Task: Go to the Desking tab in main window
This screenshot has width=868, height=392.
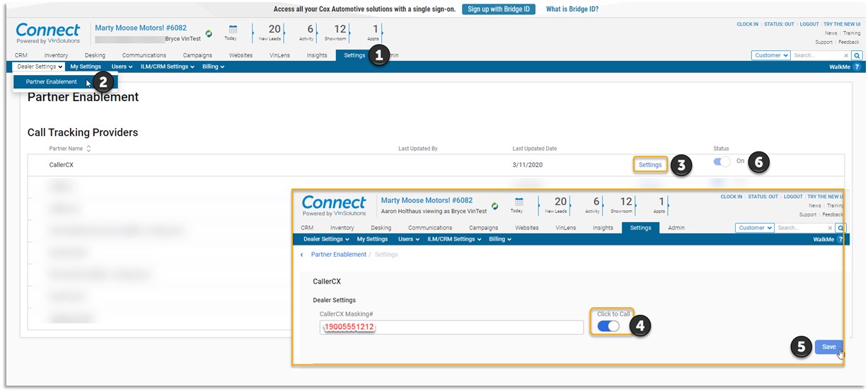Action: (x=95, y=55)
